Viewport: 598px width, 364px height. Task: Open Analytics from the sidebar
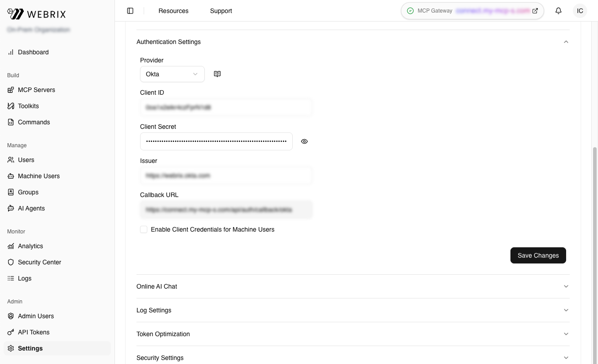[30, 246]
